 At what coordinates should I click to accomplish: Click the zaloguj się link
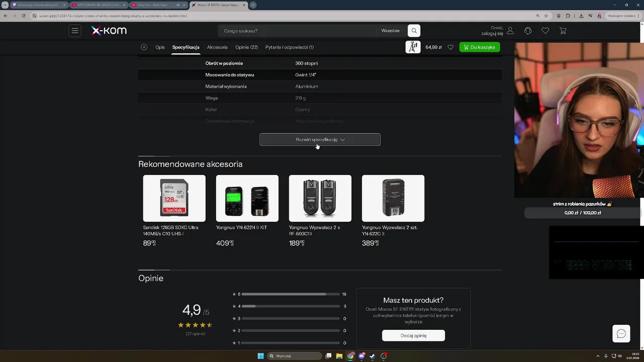coord(492,34)
